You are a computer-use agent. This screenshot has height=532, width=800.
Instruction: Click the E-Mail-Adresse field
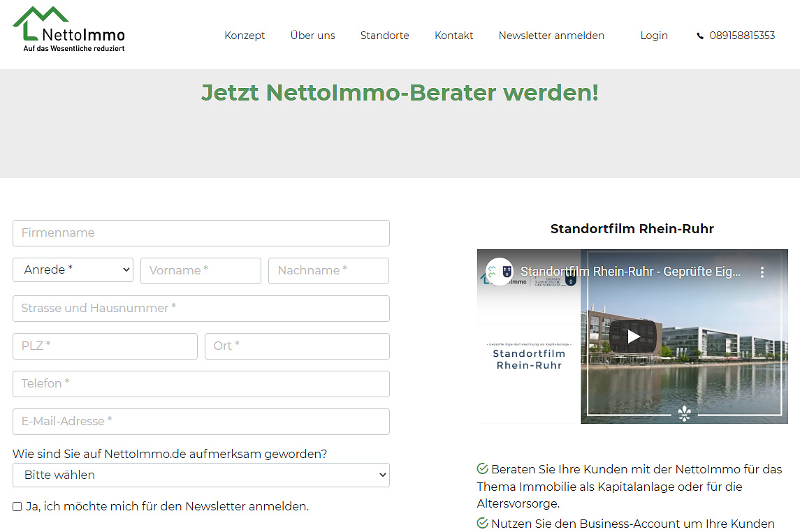[x=201, y=422]
